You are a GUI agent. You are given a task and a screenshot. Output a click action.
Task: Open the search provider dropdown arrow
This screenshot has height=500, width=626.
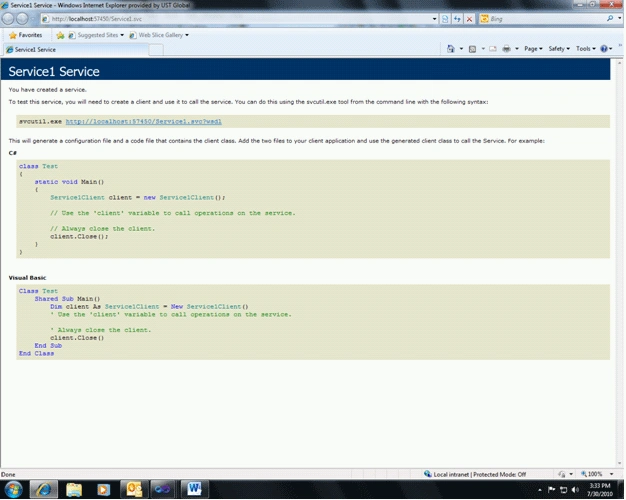click(620, 18)
